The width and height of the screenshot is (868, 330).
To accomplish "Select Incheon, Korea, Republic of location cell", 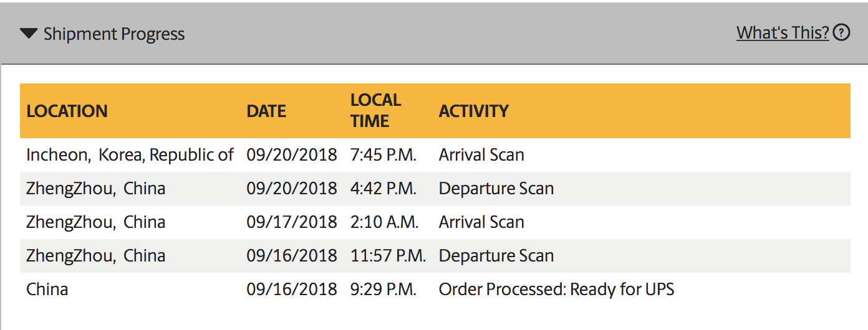I will pos(130,155).
